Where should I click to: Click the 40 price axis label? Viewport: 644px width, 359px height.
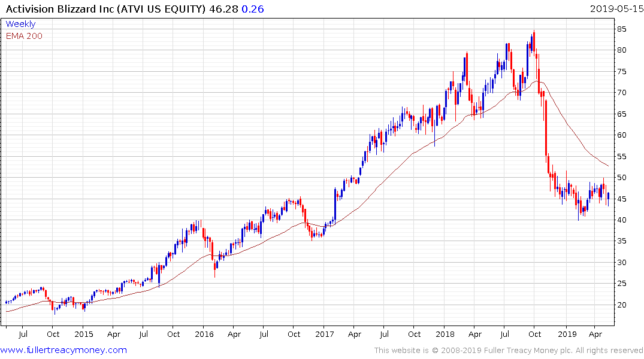point(621,220)
